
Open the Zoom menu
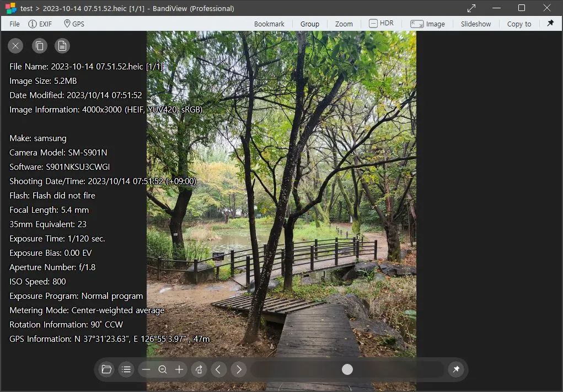(x=344, y=24)
